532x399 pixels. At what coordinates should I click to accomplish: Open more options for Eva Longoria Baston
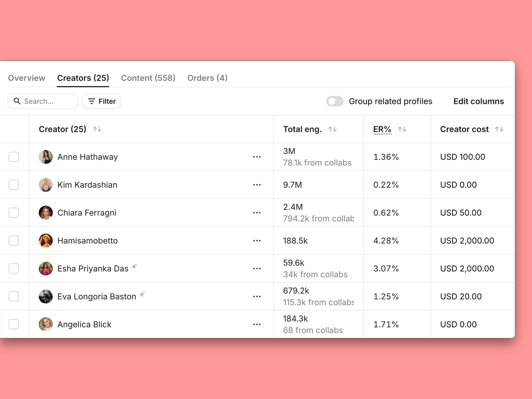point(257,297)
